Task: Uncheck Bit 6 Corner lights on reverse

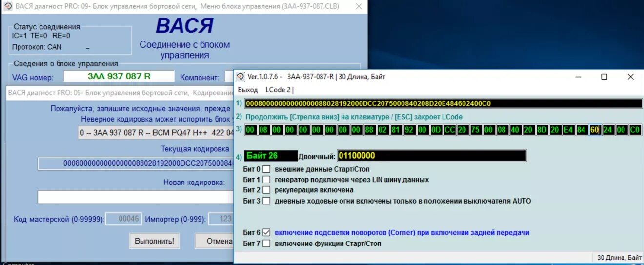Action: click(266, 233)
